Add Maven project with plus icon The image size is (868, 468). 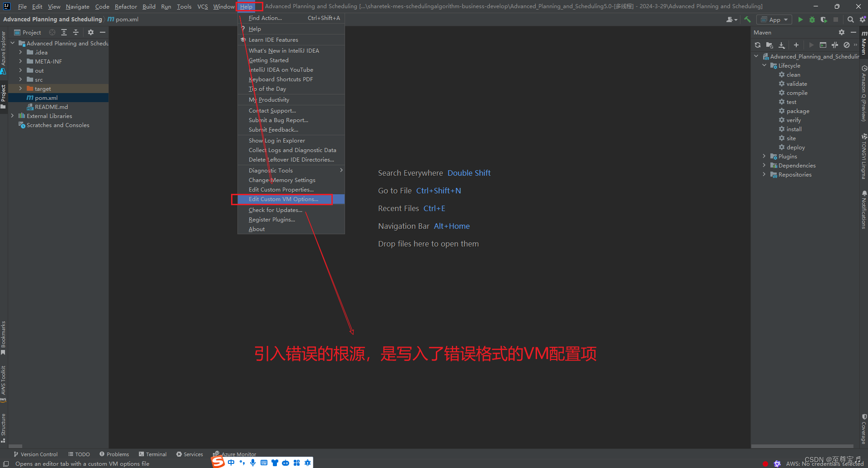[x=796, y=45]
